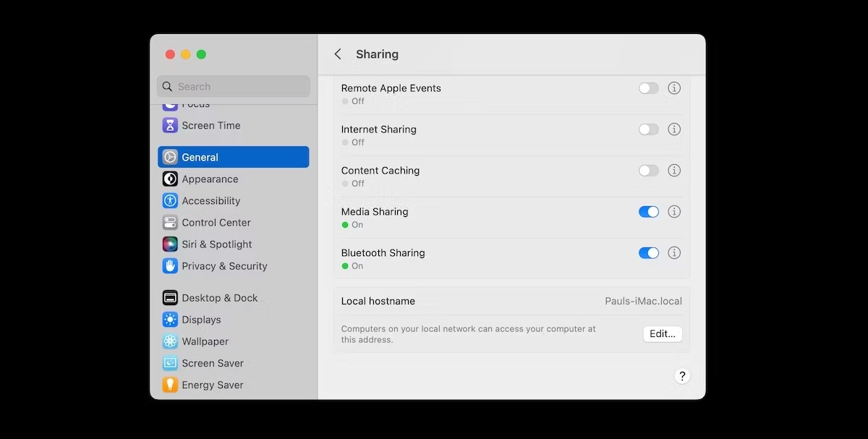This screenshot has width=868, height=439.
Task: Click in the Search field
Action: (x=234, y=87)
